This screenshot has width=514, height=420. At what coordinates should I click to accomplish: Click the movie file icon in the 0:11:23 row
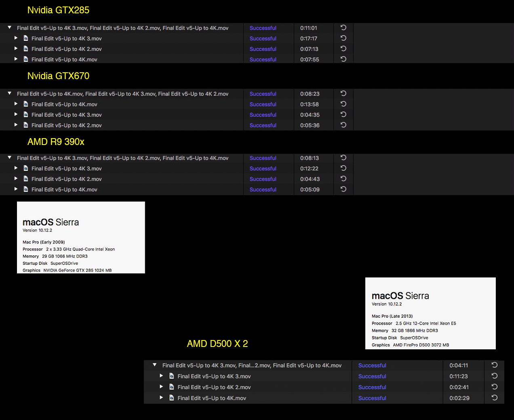tap(172, 376)
